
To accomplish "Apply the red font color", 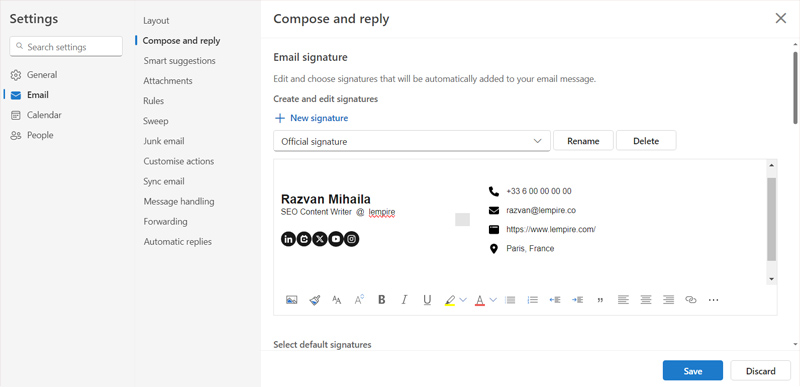I will 480,300.
